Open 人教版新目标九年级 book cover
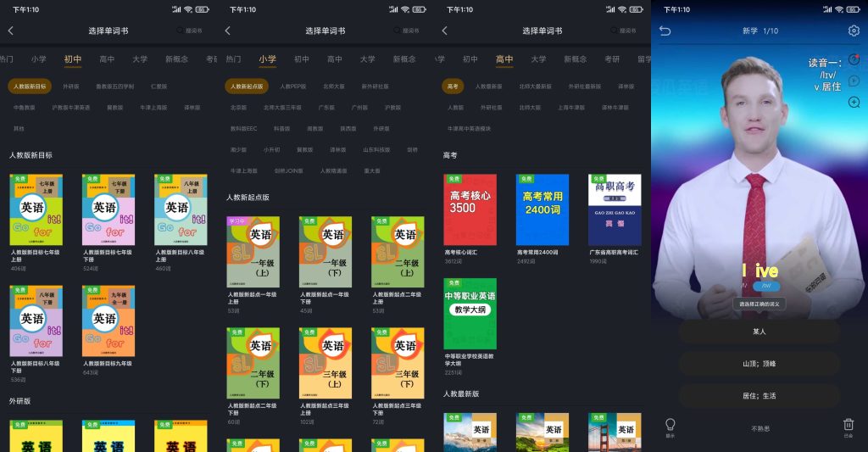This screenshot has height=452, width=868. click(108, 321)
